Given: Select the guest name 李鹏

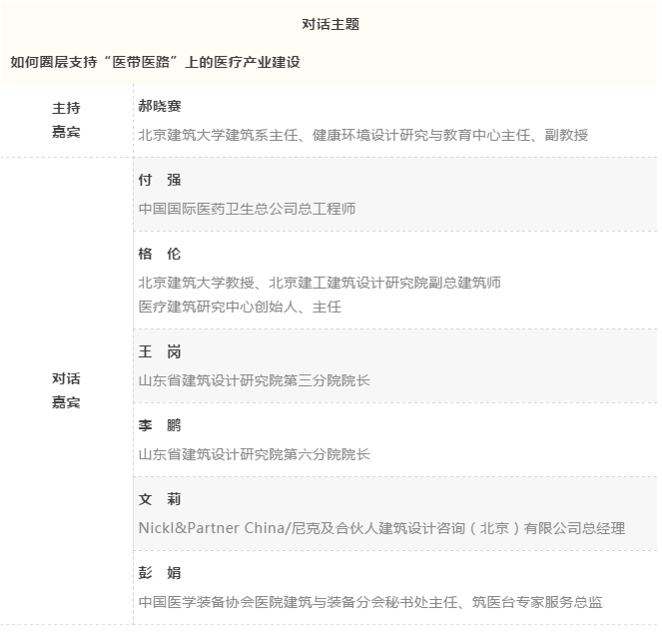Looking at the screenshot, I should [160, 425].
